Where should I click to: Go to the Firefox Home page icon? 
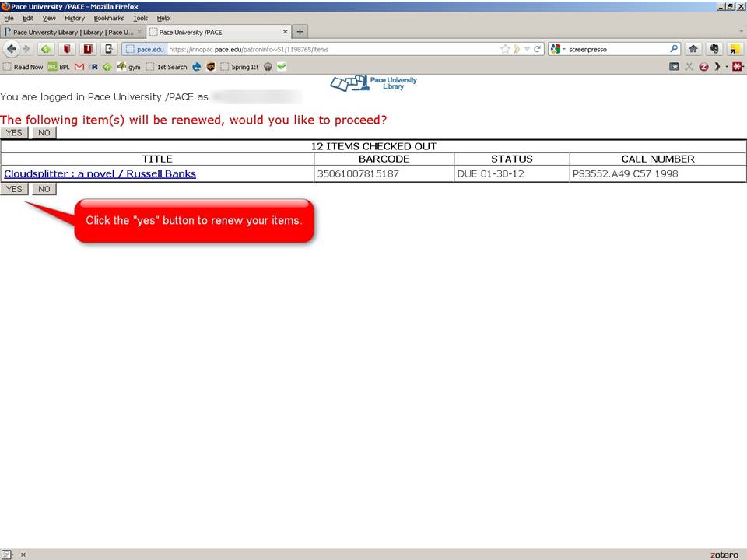[693, 48]
